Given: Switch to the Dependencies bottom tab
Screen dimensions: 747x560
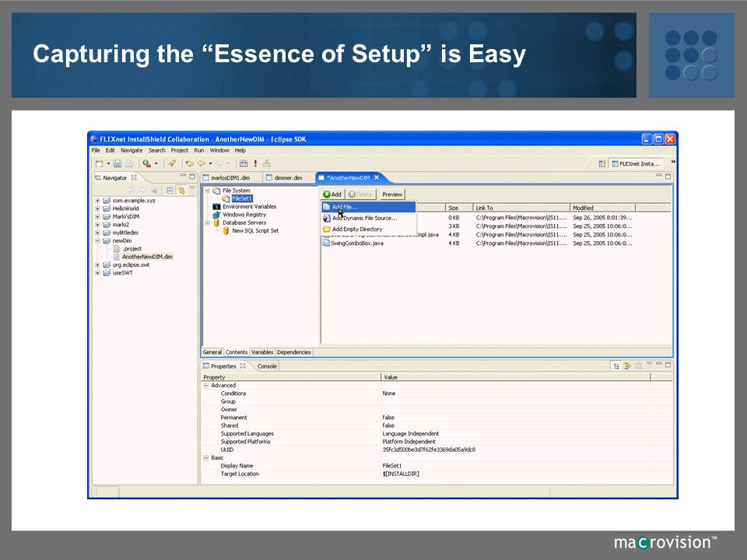Looking at the screenshot, I should [294, 352].
